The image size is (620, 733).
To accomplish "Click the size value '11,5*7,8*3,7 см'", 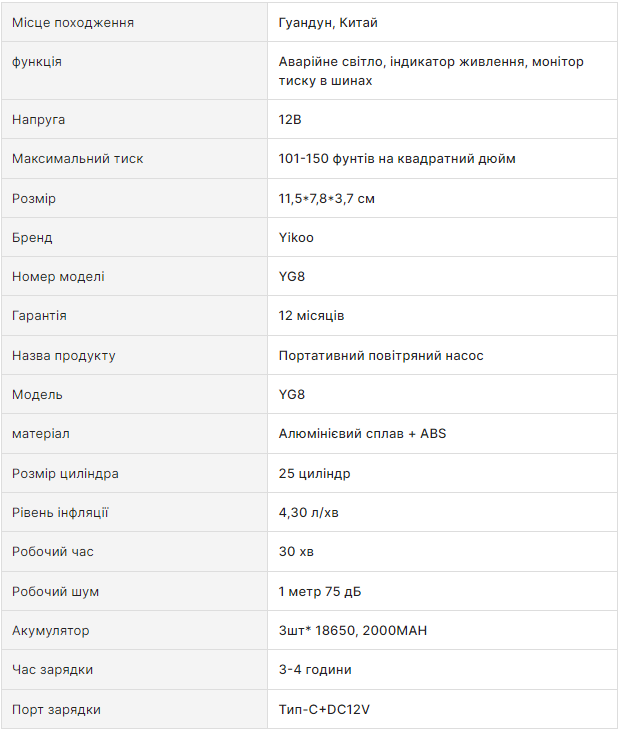I will tap(327, 199).
